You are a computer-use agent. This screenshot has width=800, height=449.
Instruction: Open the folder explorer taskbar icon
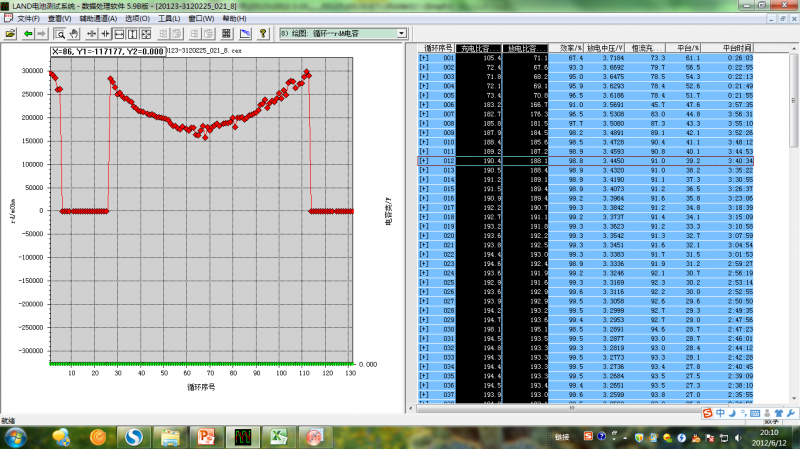pyautogui.click(x=170, y=437)
